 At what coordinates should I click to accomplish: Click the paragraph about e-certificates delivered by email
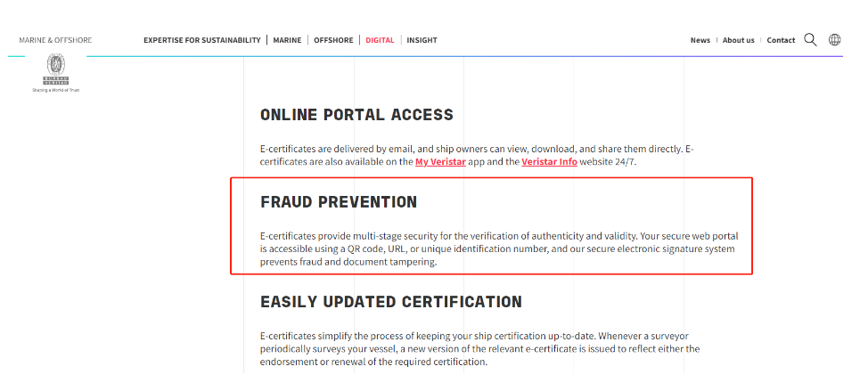click(x=477, y=155)
